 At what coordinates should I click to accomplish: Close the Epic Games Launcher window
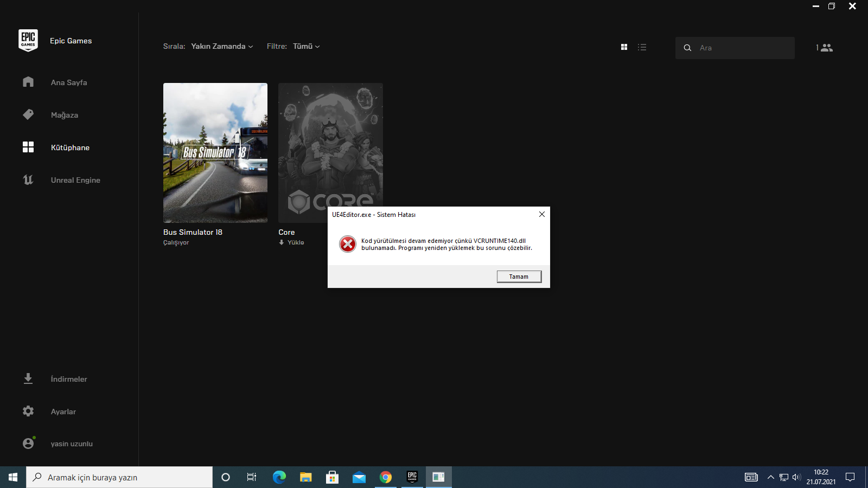pos(852,6)
